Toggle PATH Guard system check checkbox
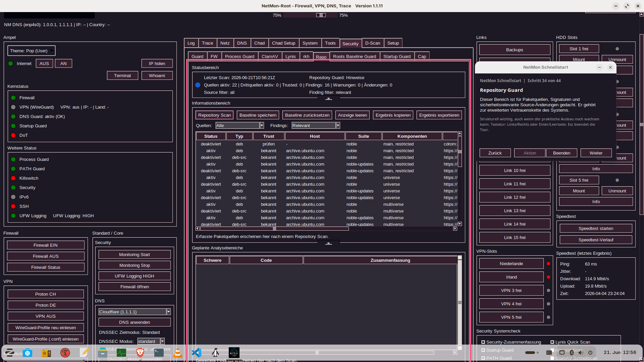Image resolution: width=644 pixels, height=362 pixels. [x=483, y=358]
